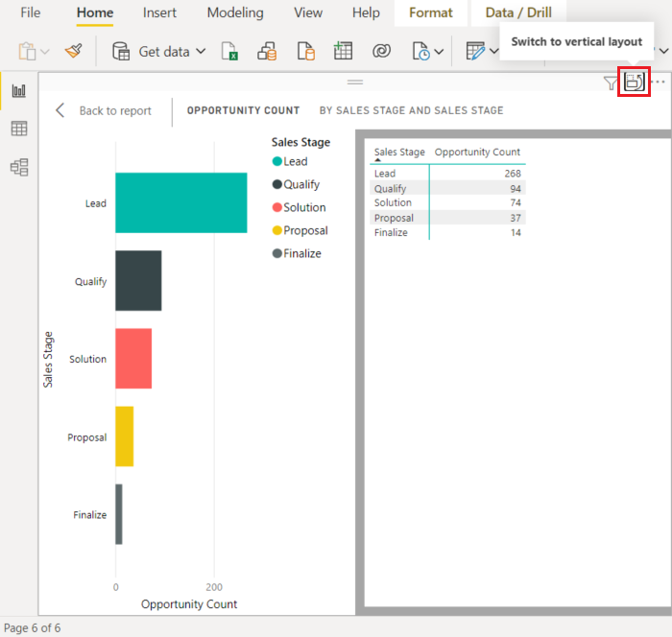
Task: Select the teal Lead bar
Action: tap(180, 202)
